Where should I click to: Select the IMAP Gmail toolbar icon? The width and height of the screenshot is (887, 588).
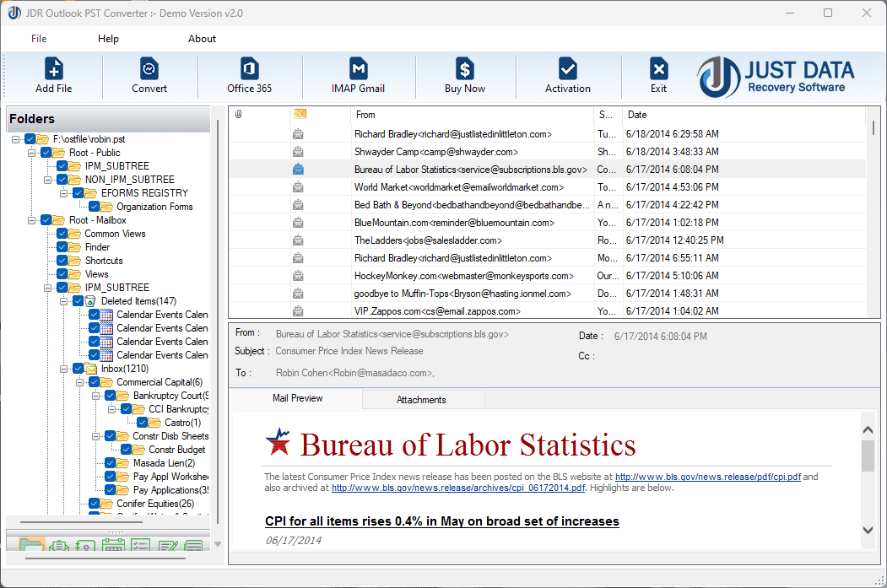358,76
